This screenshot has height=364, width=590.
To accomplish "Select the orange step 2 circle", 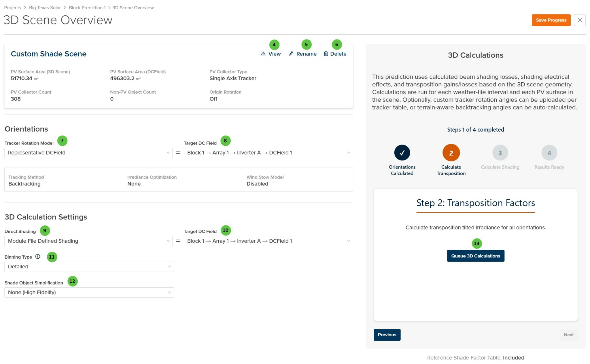I will 451,153.
